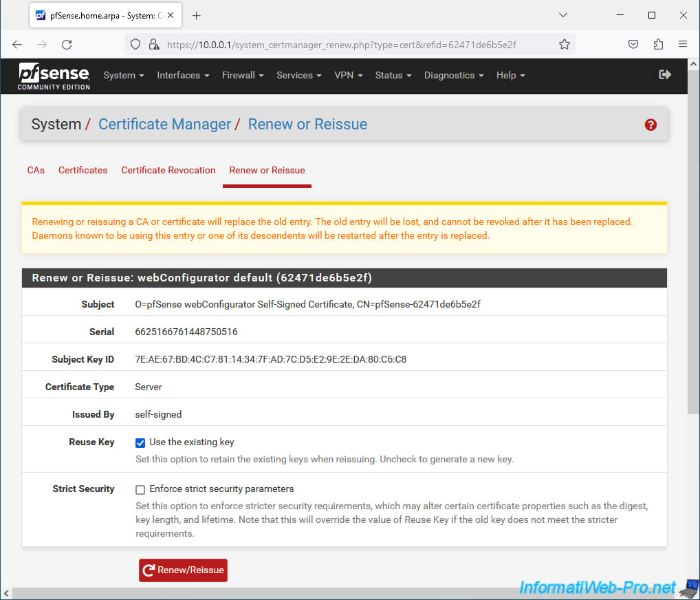Click the padlock site security icon
700x600 pixels.
[x=154, y=44]
